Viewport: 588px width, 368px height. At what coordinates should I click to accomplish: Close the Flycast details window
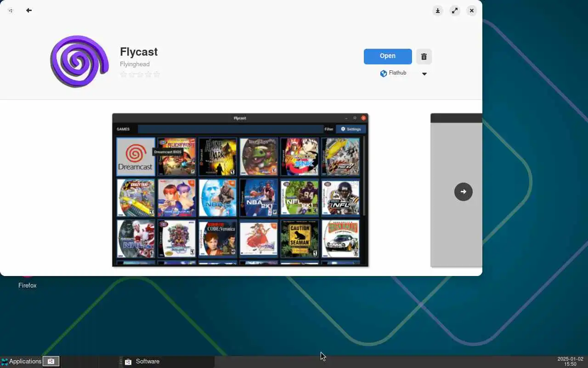click(x=472, y=11)
